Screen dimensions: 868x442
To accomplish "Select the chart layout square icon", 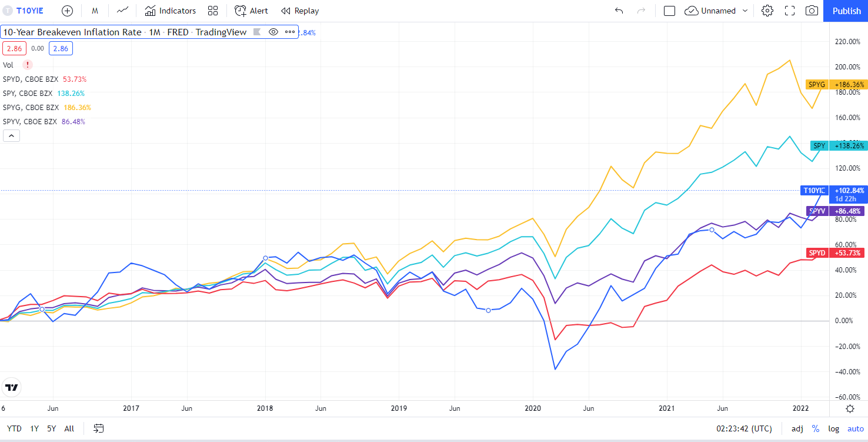I will 669,11.
